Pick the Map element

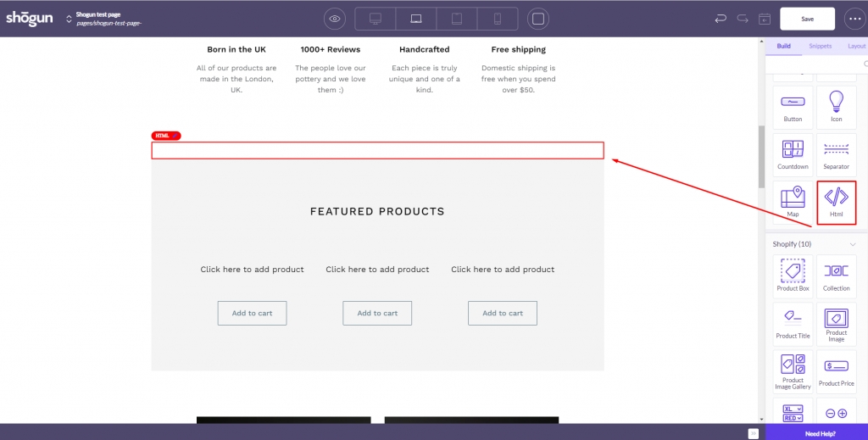[793, 202]
